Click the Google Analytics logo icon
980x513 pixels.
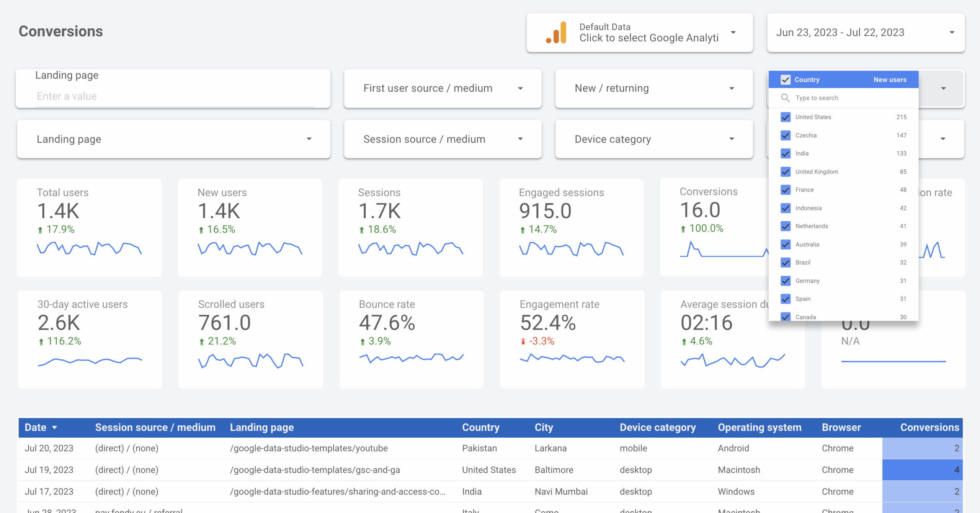[556, 33]
